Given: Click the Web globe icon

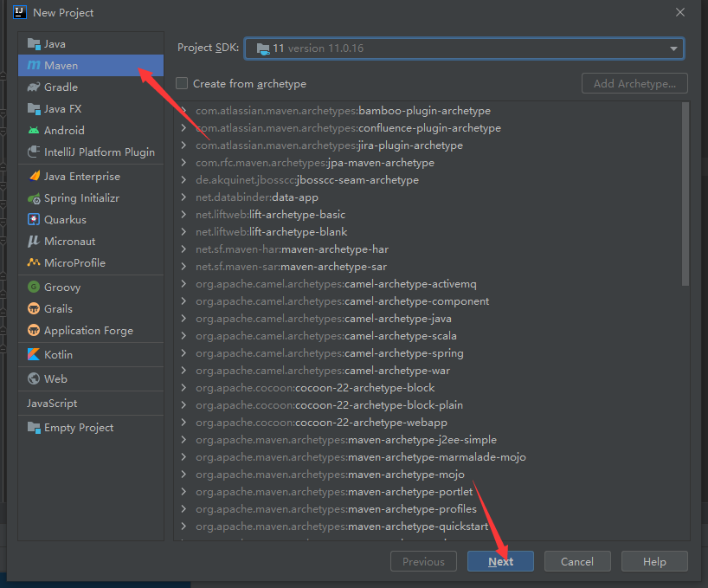Looking at the screenshot, I should click(x=34, y=378).
